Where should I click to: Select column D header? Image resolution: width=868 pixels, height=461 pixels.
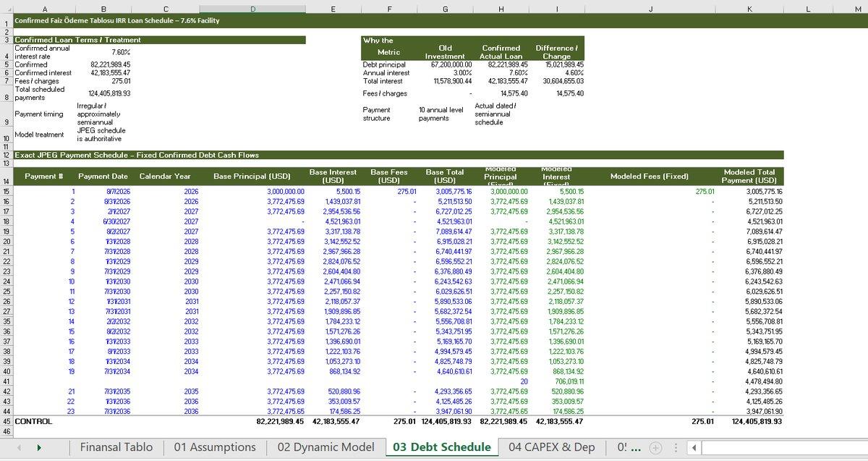pyautogui.click(x=252, y=8)
